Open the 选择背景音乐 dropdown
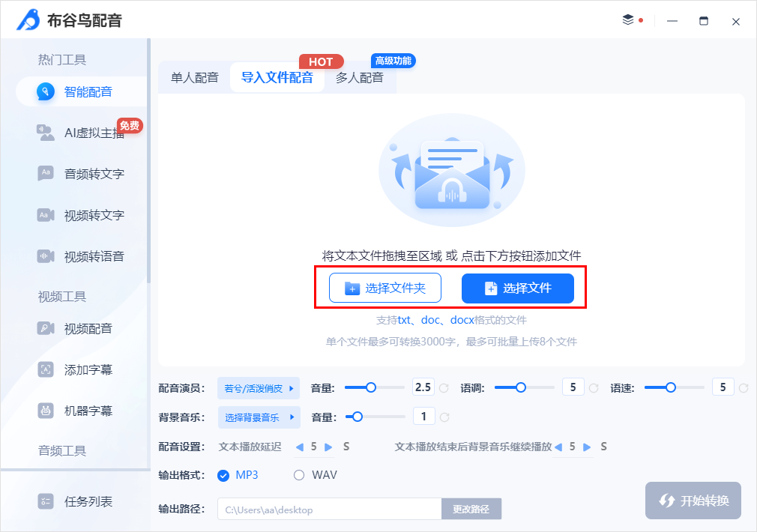The height and width of the screenshot is (532, 757). click(259, 417)
